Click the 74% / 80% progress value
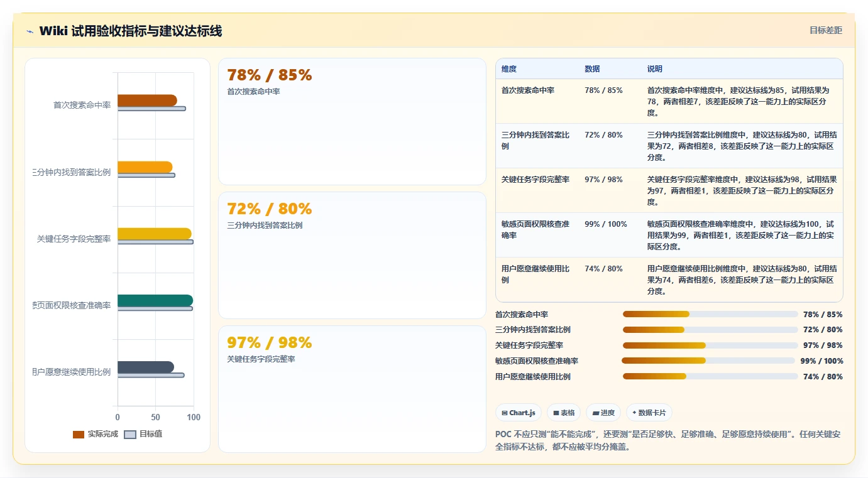 coord(823,377)
